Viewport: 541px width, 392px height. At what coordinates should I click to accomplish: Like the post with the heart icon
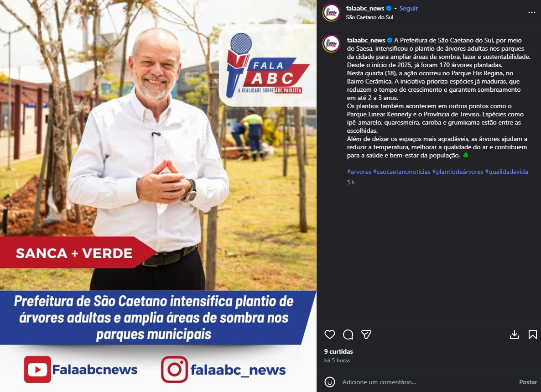[x=329, y=335]
